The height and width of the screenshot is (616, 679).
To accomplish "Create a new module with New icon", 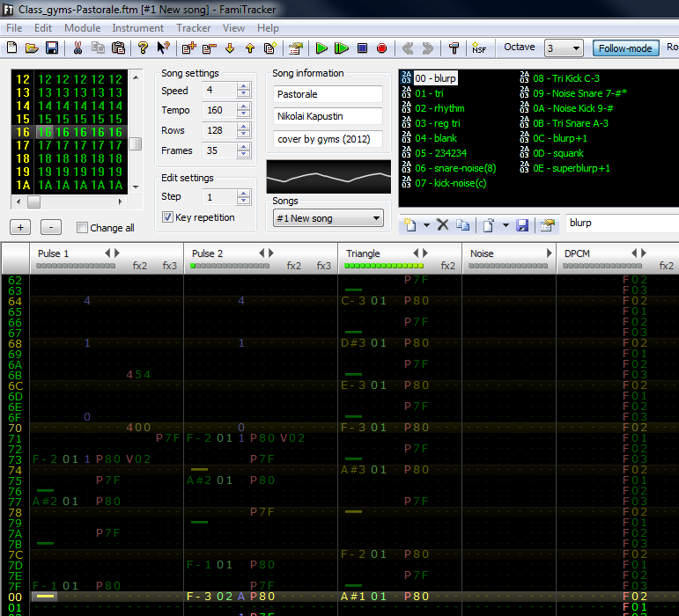I will tap(12, 48).
